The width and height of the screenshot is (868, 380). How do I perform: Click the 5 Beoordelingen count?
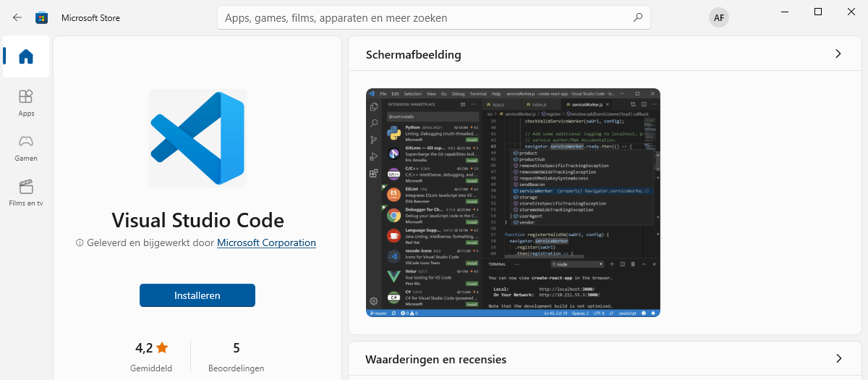236,355
